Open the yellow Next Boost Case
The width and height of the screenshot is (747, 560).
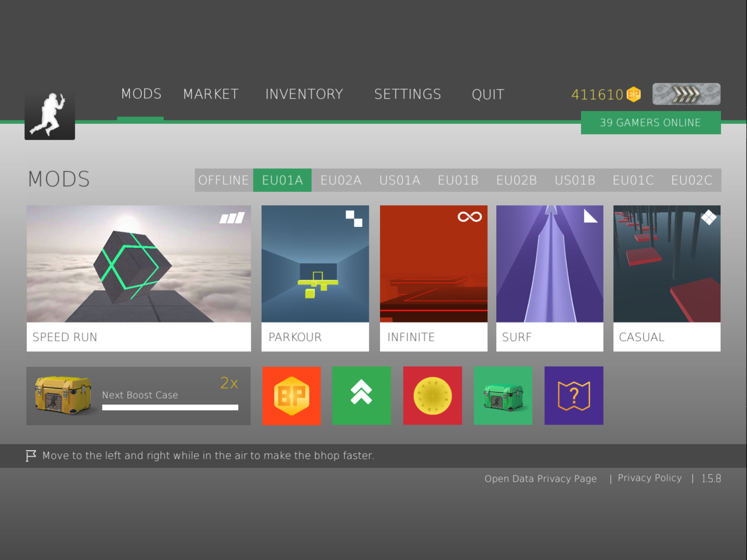(x=63, y=395)
